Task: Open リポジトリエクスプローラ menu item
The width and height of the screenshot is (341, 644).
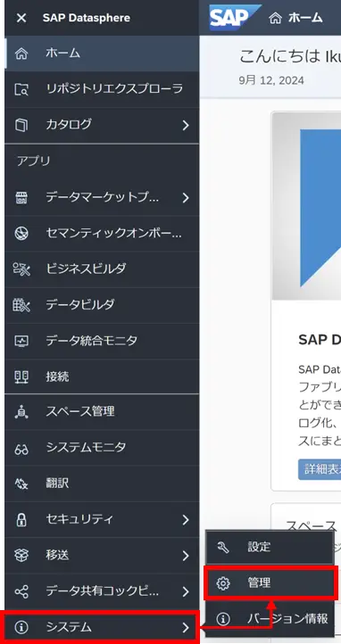Action: pyautogui.click(x=102, y=89)
